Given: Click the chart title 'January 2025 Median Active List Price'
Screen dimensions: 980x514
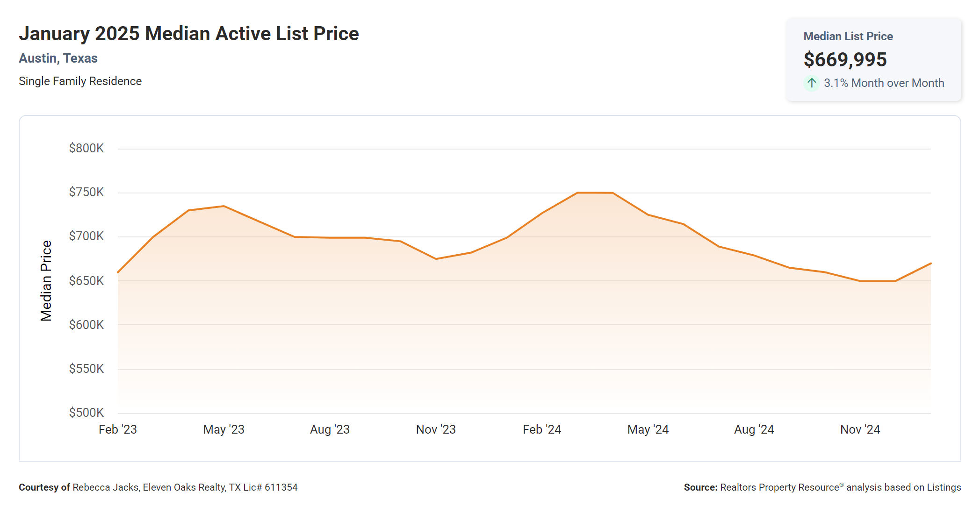Looking at the screenshot, I should tap(188, 34).
